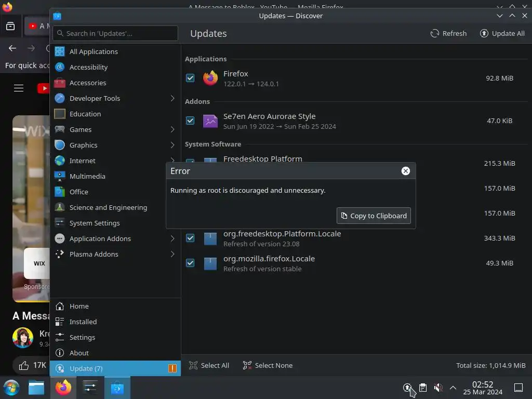The height and width of the screenshot is (399, 532).
Task: Click Select All updates
Action: 209,365
